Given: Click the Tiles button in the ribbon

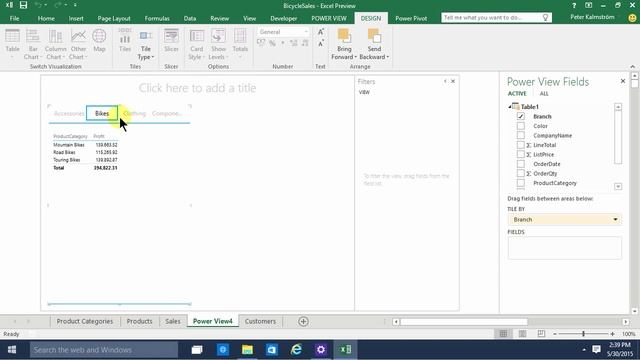Looking at the screenshot, I should click(x=125, y=41).
